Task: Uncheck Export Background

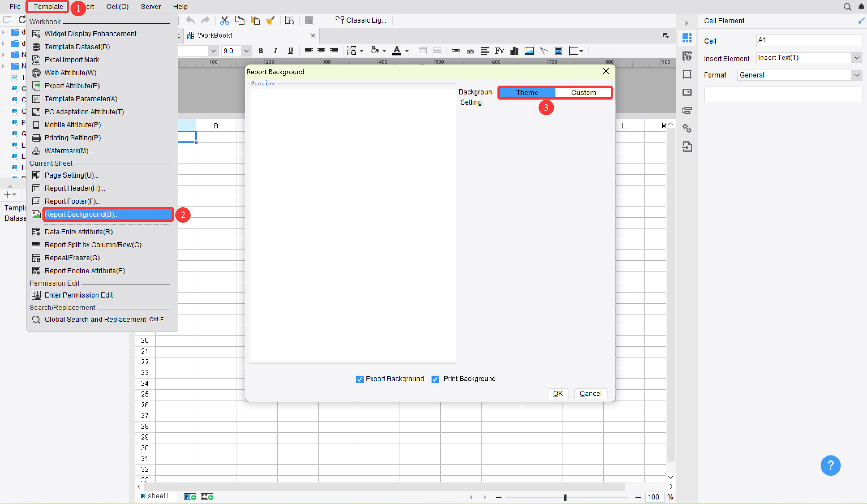Action: coord(360,379)
